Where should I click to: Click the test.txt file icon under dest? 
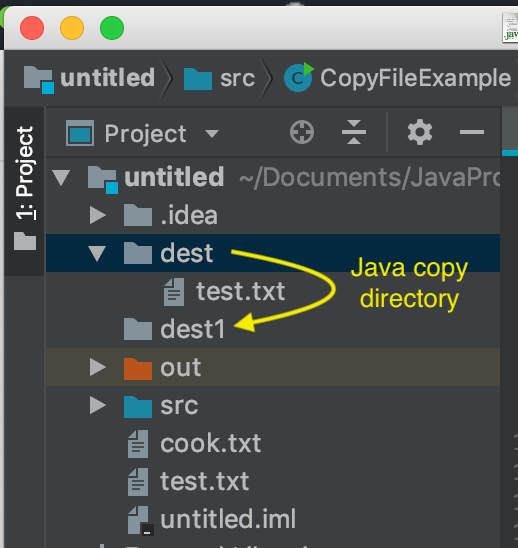click(x=174, y=292)
